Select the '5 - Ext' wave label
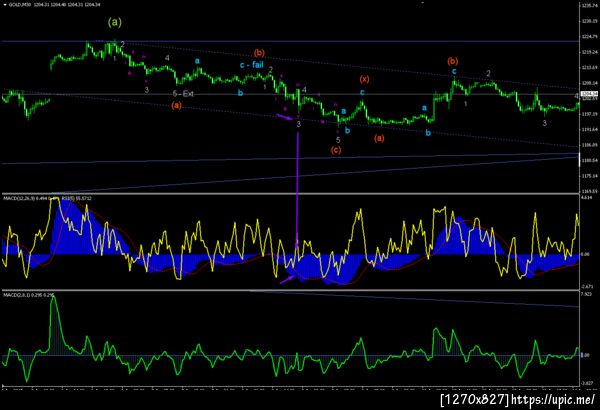Viewport: 600px width, 410px height. (183, 94)
